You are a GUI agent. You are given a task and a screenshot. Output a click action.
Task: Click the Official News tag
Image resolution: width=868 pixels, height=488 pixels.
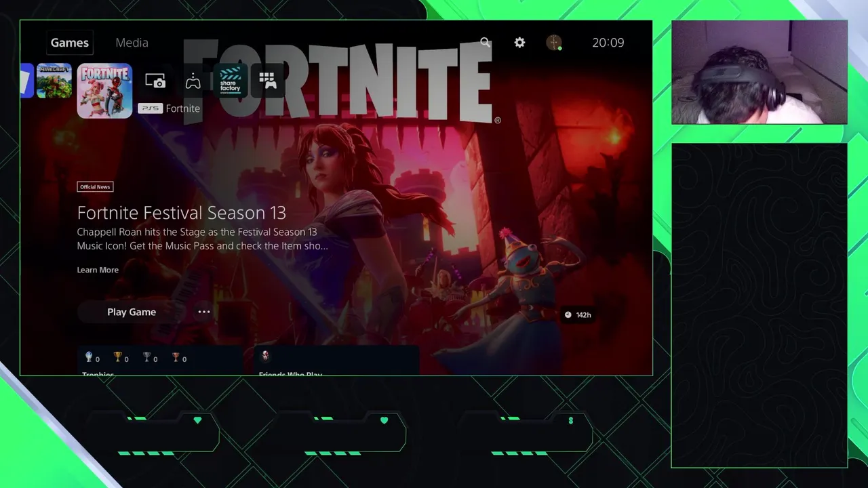click(x=95, y=187)
